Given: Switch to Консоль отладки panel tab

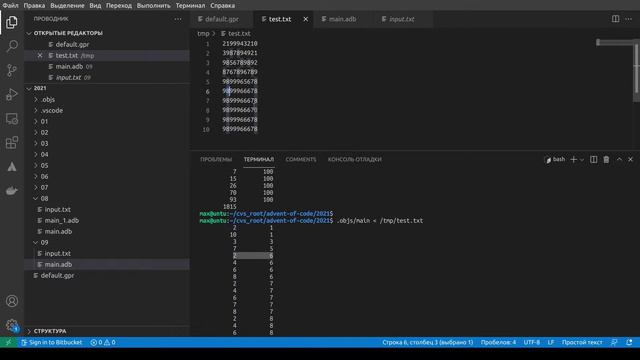Looking at the screenshot, I should [x=355, y=160].
